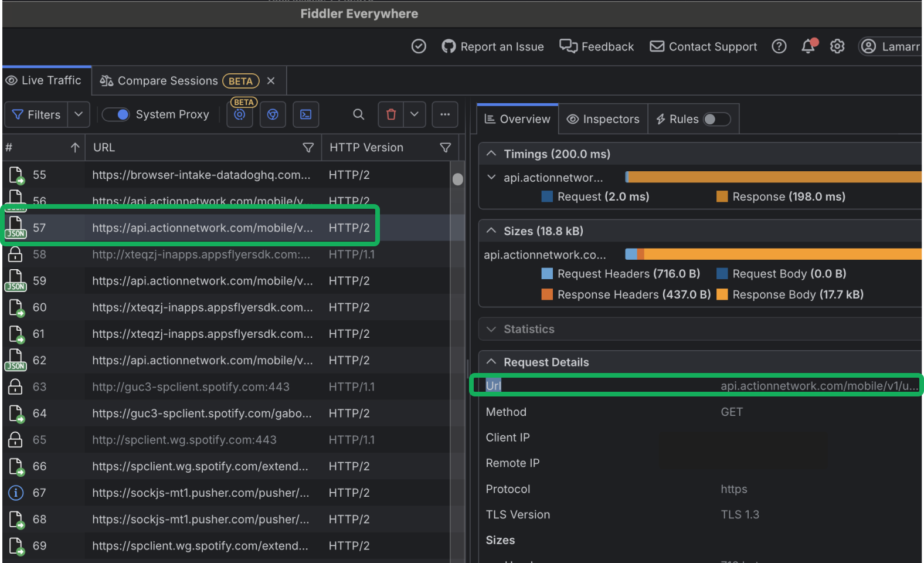
Task: Select session 69 spclient.wg.spotify.com row
Action: tap(226, 545)
